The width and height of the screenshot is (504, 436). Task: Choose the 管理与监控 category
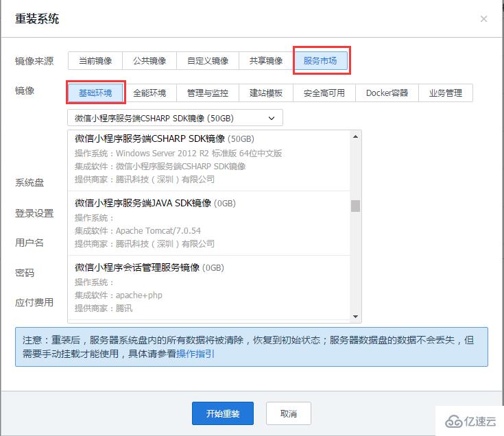click(x=208, y=93)
